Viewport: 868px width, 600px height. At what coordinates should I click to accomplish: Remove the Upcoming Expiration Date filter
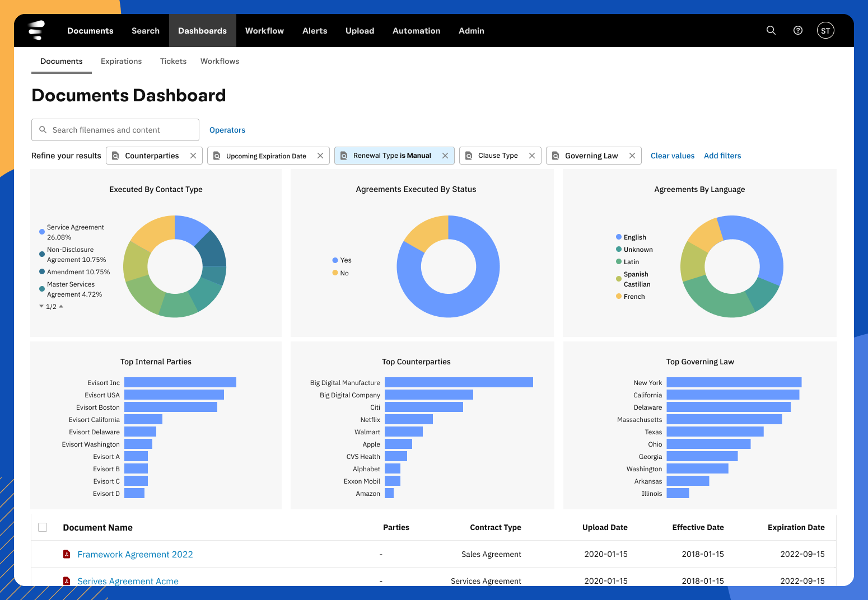[x=320, y=156]
